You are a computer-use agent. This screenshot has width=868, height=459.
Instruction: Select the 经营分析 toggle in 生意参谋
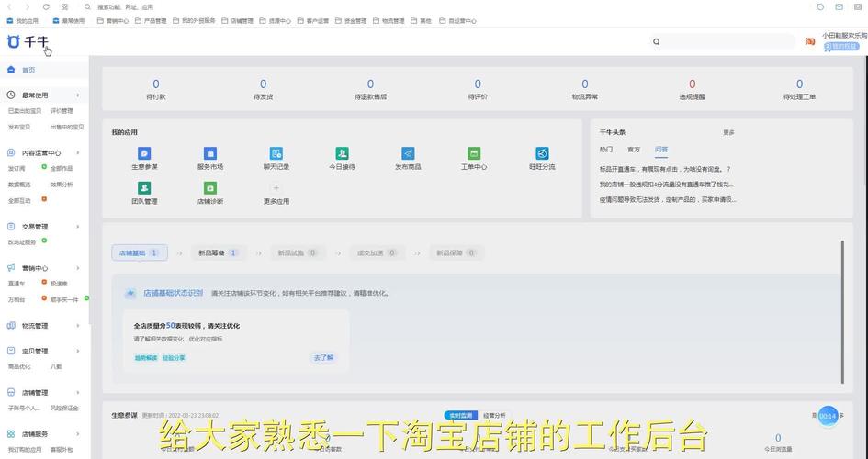494,415
